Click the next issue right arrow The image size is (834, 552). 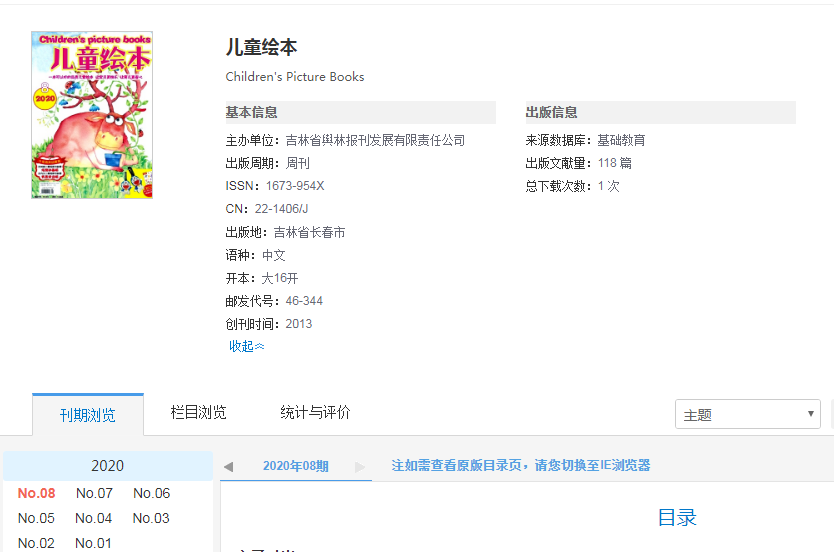tap(360, 466)
